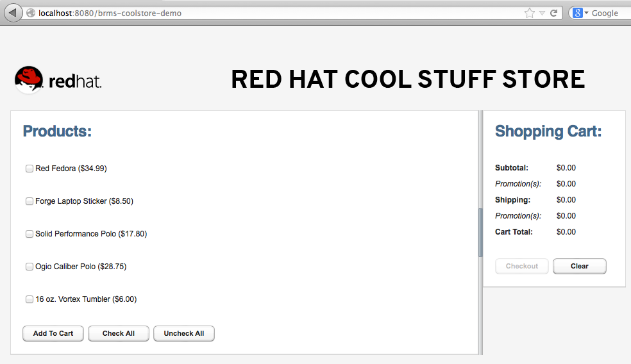631x364 pixels.
Task: Click the Cart Total $0.00 value
Action: click(x=566, y=232)
